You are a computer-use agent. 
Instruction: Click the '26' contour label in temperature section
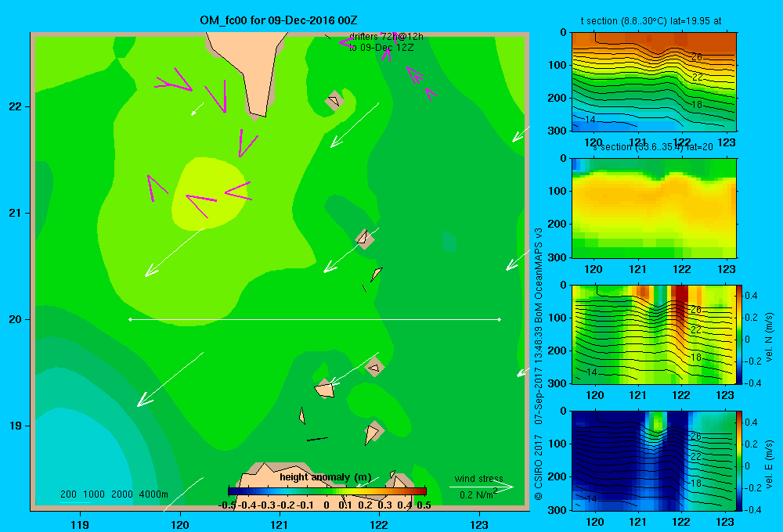(697, 57)
